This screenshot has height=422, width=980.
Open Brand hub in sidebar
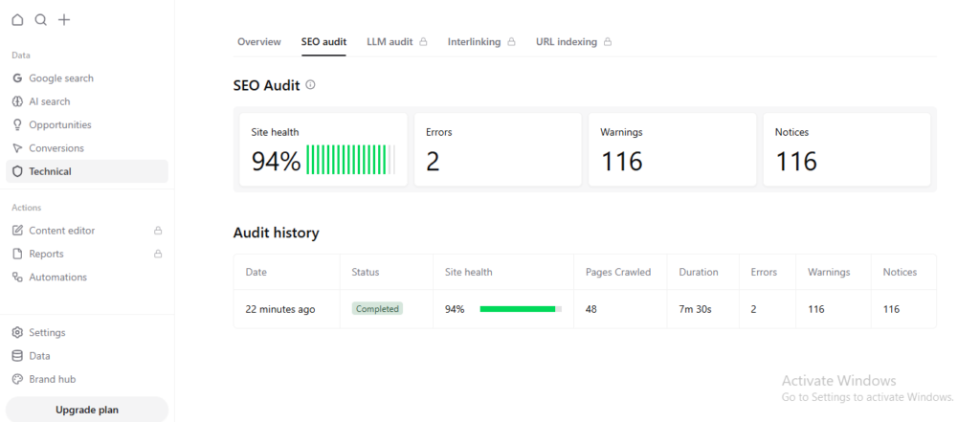coord(52,379)
